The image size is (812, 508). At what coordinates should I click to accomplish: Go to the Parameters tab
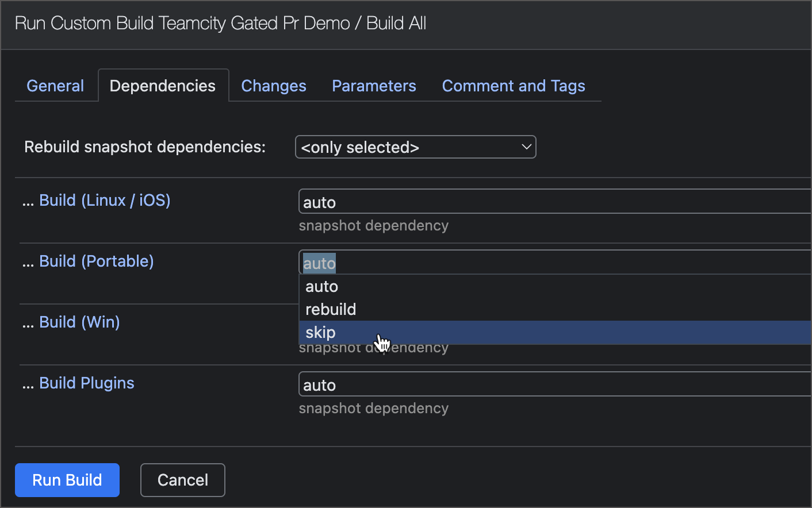[x=374, y=86]
